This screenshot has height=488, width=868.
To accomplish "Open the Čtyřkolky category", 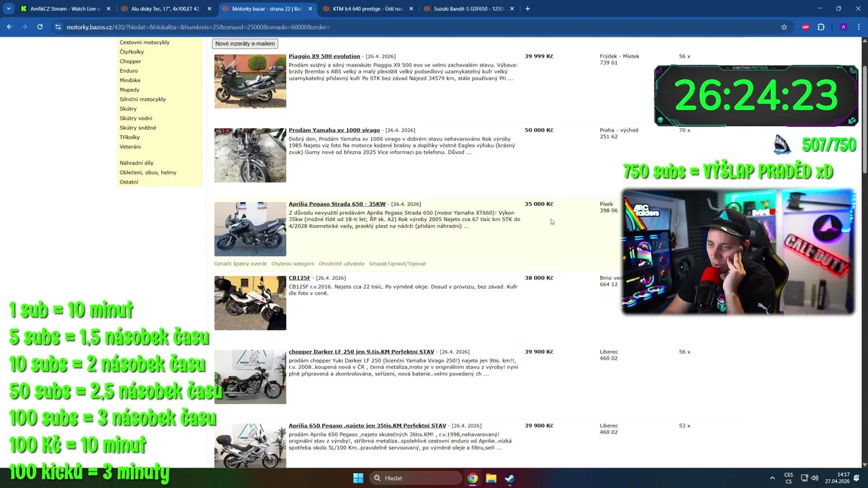I will pos(132,52).
